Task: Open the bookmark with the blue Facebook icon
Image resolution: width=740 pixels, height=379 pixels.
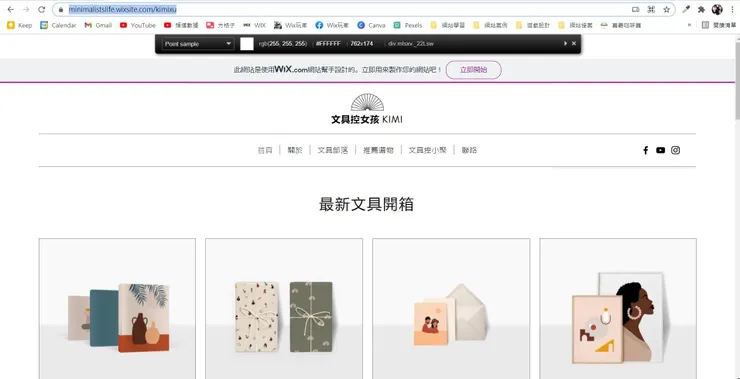Action: [332, 25]
